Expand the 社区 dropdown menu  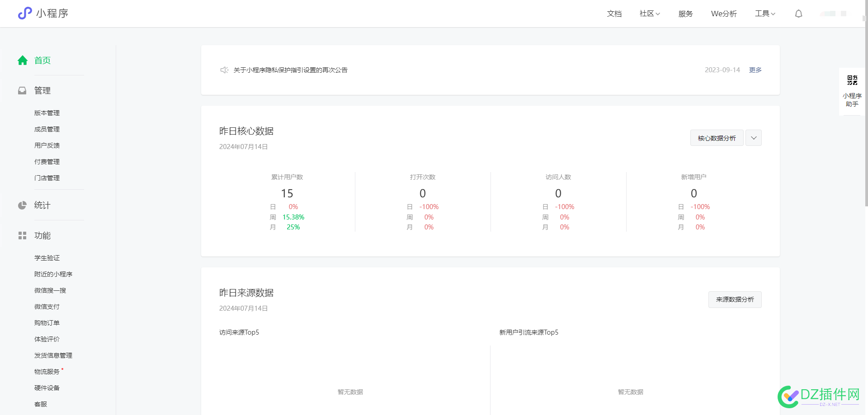(650, 14)
